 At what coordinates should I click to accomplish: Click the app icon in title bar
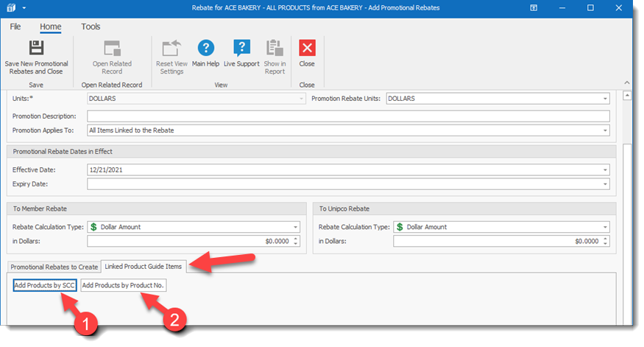click(10, 7)
